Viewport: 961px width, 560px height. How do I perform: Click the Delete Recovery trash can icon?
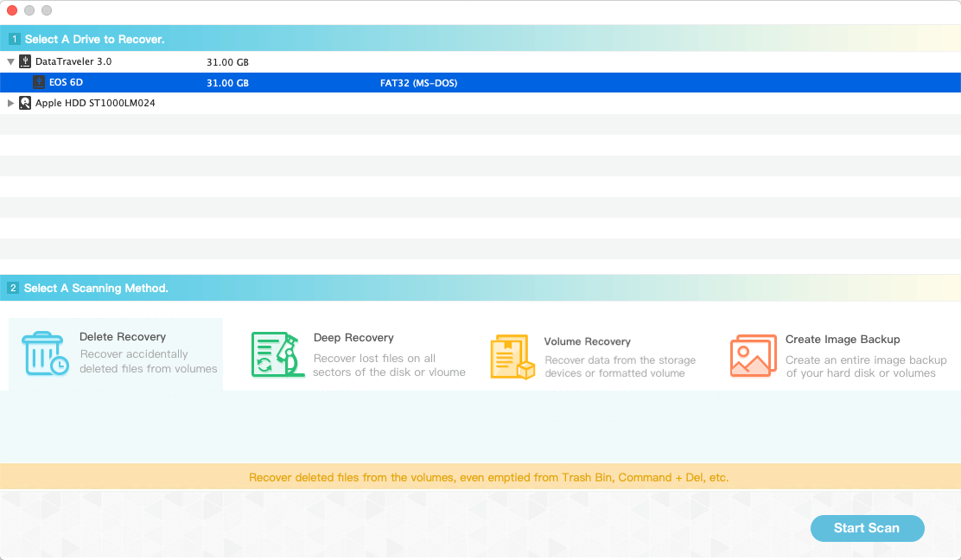pyautogui.click(x=45, y=353)
